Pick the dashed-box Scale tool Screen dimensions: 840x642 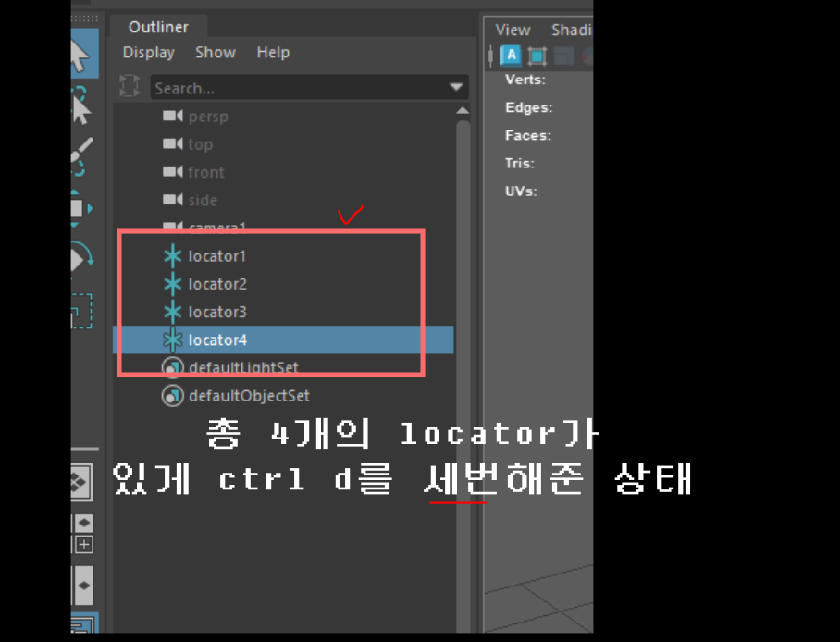tap(81, 311)
